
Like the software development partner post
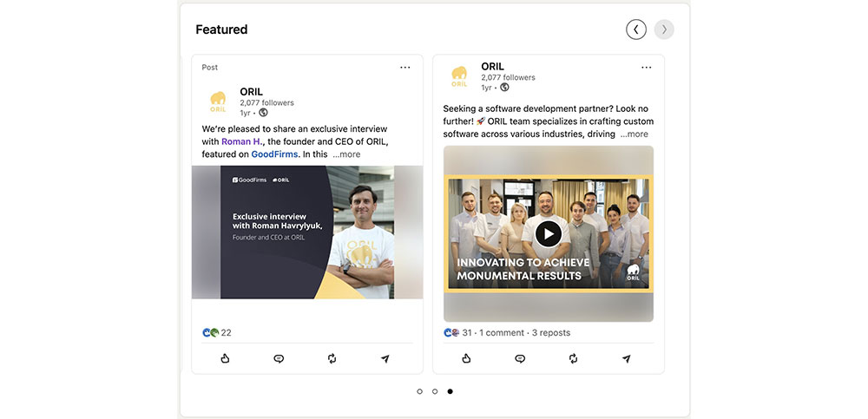coord(466,358)
